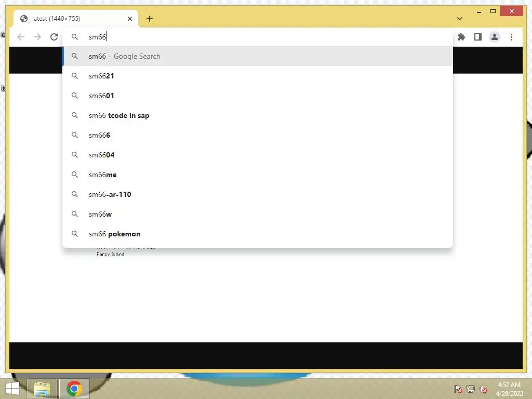
Task: Select the 'sm66w' suggestion
Action: pyautogui.click(x=258, y=214)
